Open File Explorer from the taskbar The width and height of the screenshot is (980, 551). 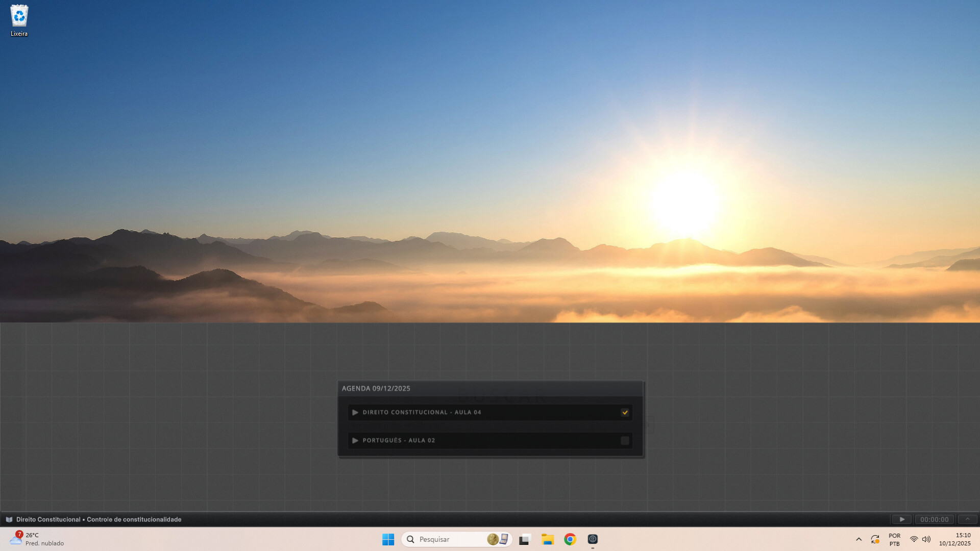547,539
